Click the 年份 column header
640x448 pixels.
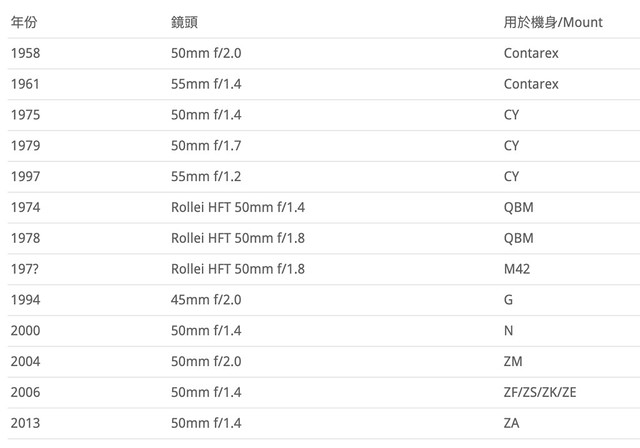[x=24, y=22]
